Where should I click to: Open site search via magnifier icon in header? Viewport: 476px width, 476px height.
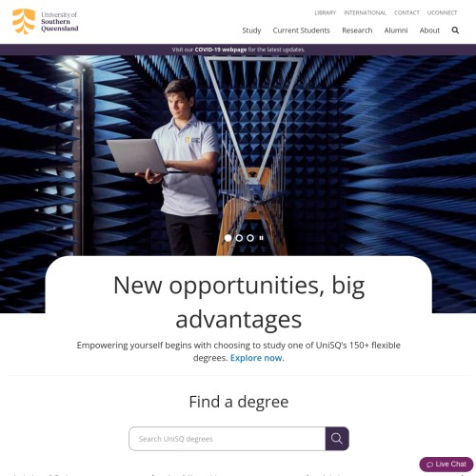click(455, 30)
